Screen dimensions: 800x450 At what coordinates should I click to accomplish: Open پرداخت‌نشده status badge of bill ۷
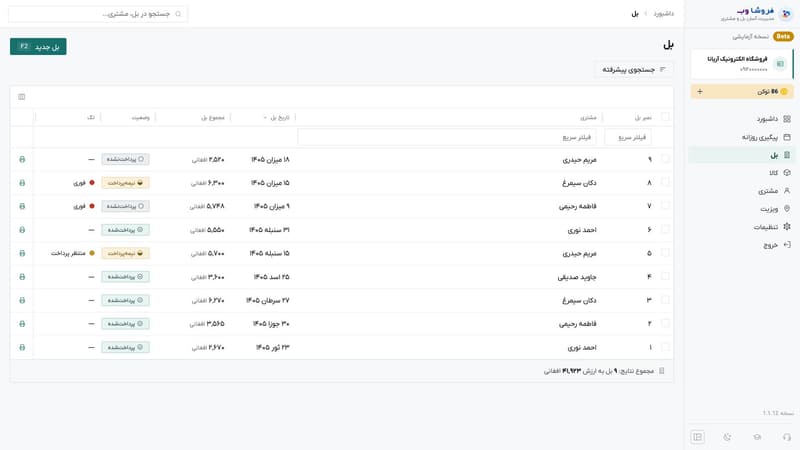click(x=125, y=206)
